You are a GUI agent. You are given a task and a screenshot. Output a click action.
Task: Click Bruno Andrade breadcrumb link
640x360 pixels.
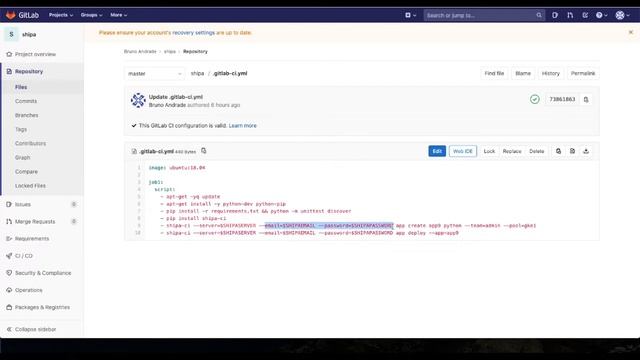click(140, 51)
